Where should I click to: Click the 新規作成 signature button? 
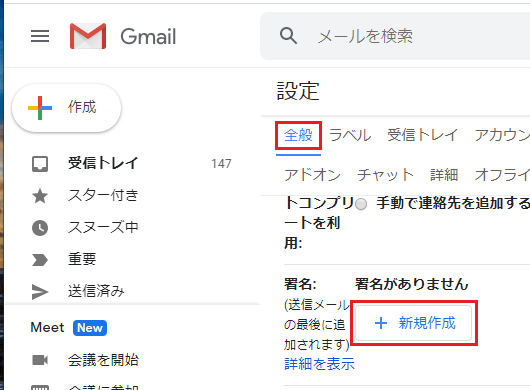413,323
